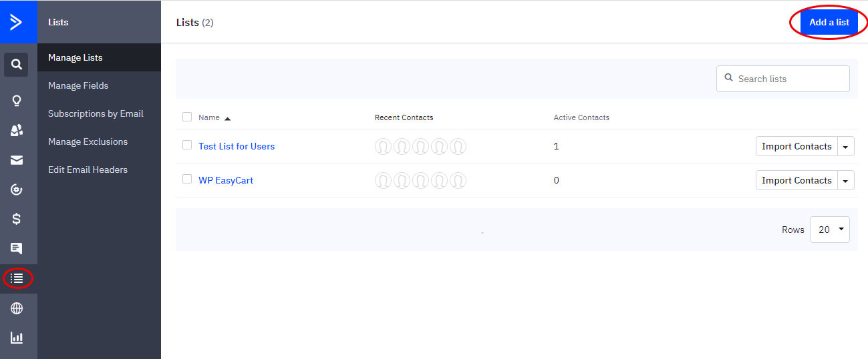Expand dropdown arrow beside Test List Import Contacts

(846, 147)
